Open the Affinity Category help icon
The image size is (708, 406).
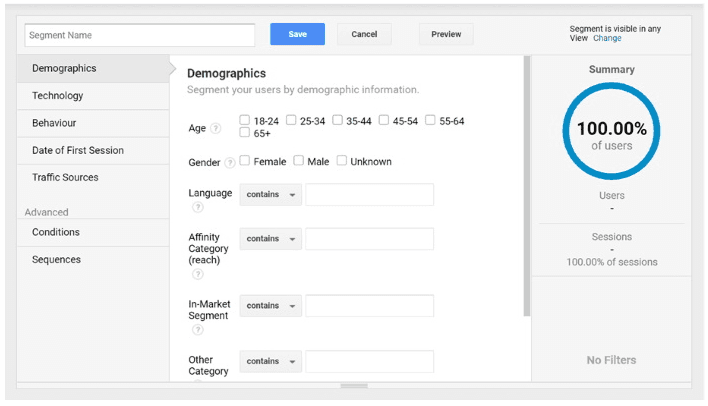(198, 274)
